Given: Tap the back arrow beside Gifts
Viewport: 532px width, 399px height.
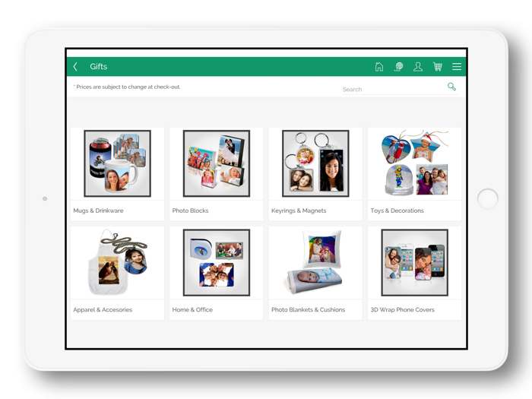Looking at the screenshot, I should tap(76, 67).
